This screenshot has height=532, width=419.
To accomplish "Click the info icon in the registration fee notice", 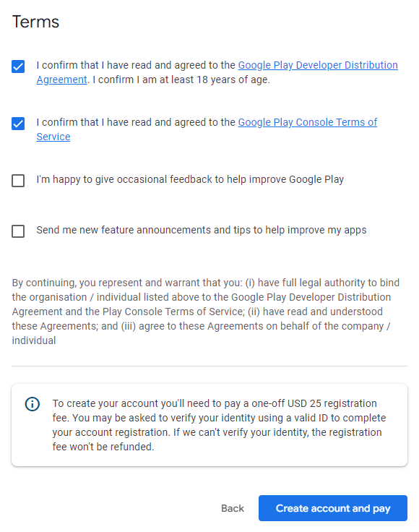I will 33,404.
